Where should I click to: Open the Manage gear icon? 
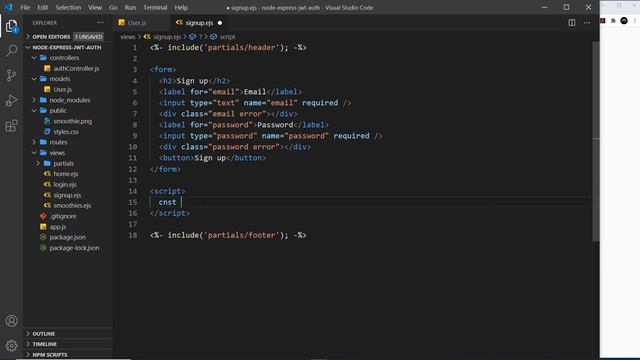(x=11, y=346)
